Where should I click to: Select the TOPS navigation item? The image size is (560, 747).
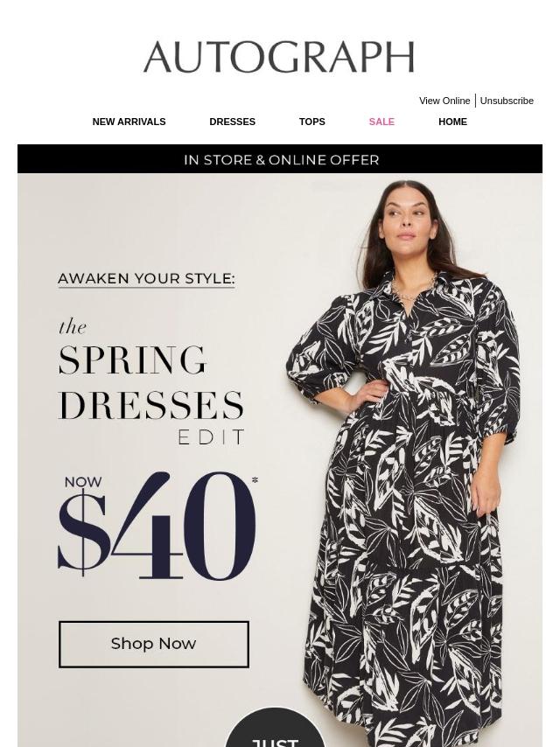point(311,122)
